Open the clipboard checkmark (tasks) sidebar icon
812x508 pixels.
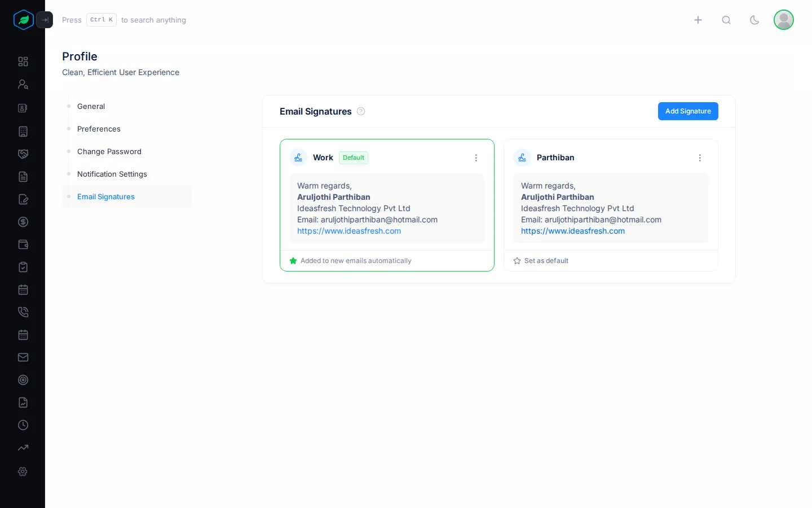(x=23, y=267)
